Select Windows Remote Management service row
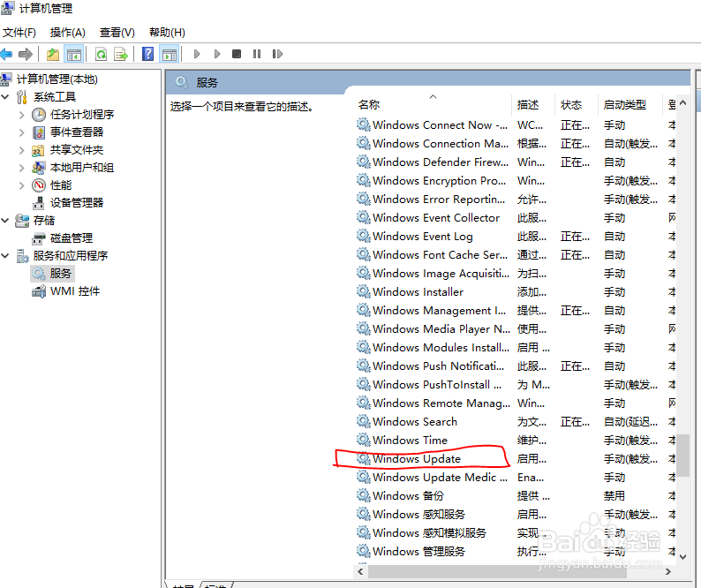Screen dimensions: 701x588 [516, 403]
